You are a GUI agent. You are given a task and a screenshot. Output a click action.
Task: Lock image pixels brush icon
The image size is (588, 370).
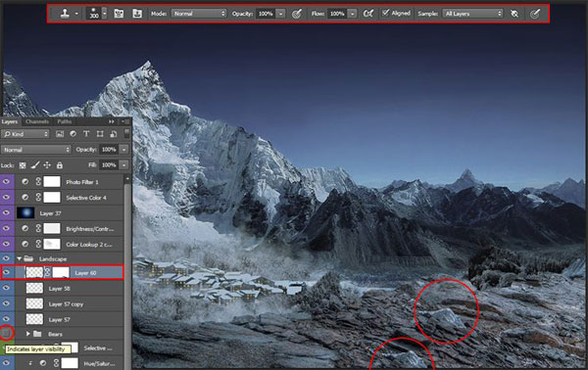pyautogui.click(x=35, y=164)
